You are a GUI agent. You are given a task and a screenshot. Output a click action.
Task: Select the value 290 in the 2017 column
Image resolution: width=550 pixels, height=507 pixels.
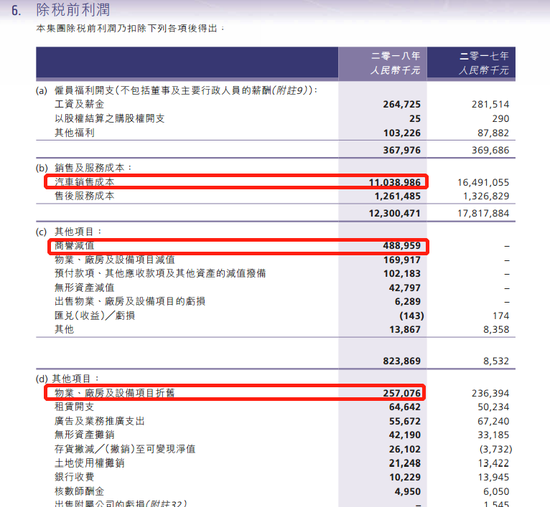501,119
